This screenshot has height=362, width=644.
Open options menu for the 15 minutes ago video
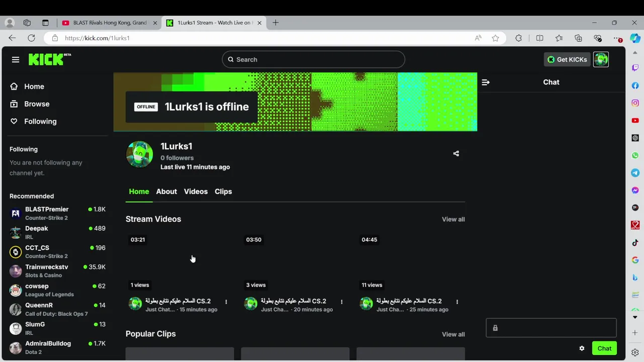point(226,302)
